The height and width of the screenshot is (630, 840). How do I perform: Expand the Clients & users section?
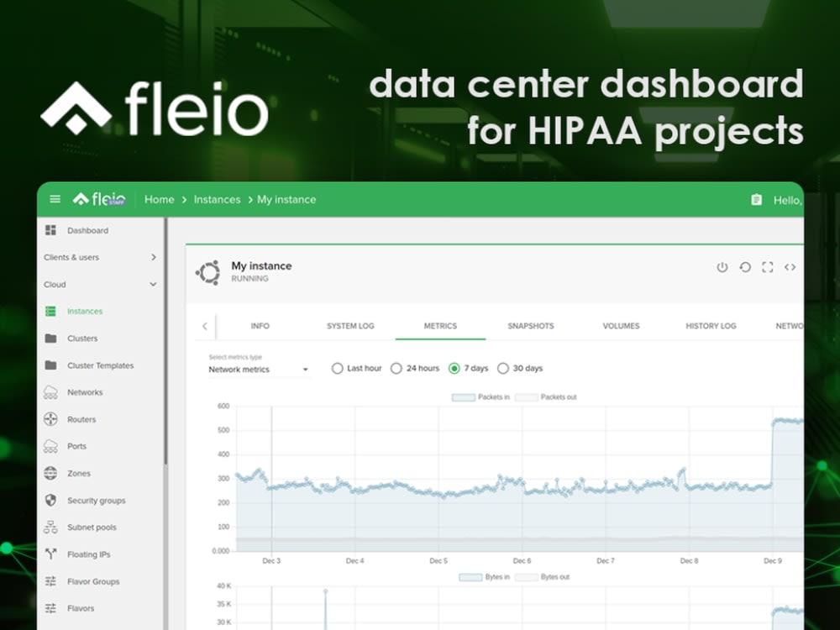[x=153, y=257]
